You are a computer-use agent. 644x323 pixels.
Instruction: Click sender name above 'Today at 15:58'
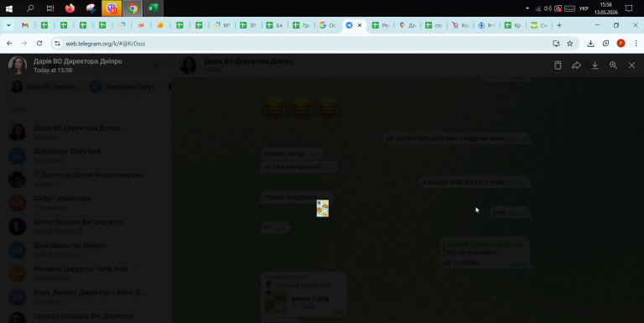(x=78, y=61)
